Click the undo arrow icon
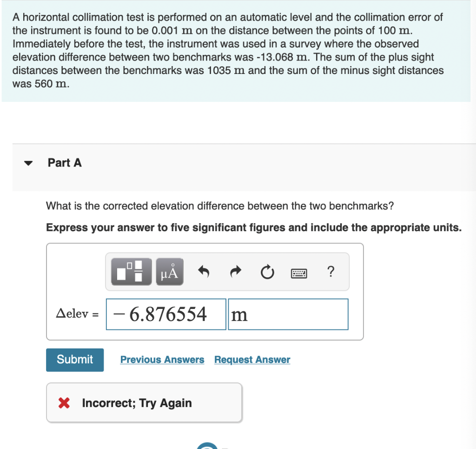 click(x=203, y=271)
